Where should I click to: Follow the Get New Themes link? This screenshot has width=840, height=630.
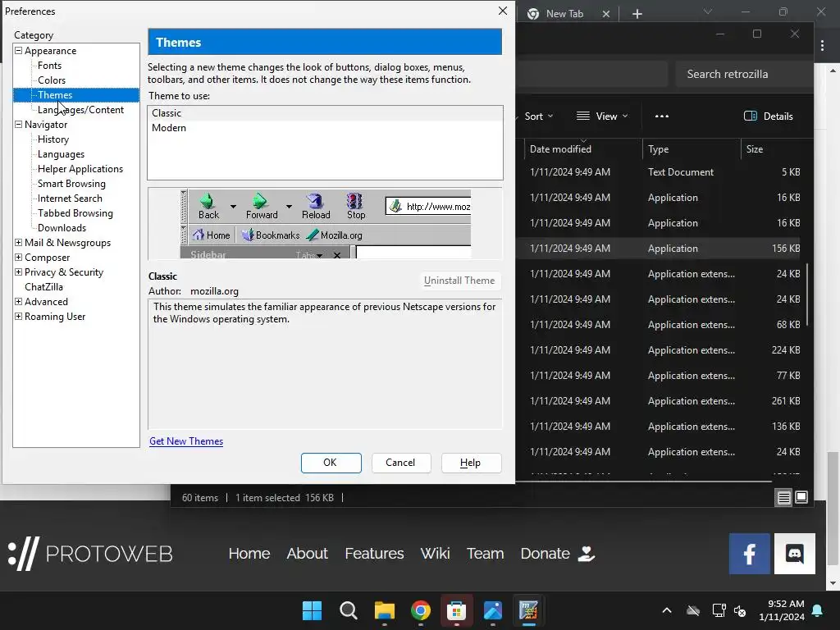[186, 441]
